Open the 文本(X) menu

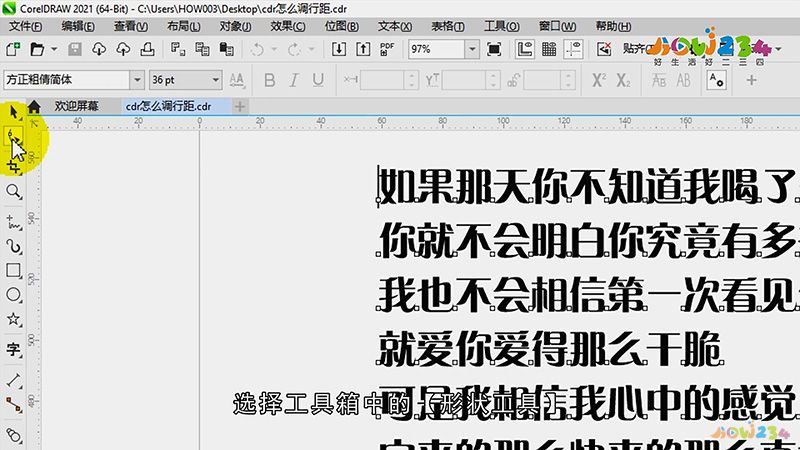[x=395, y=26]
